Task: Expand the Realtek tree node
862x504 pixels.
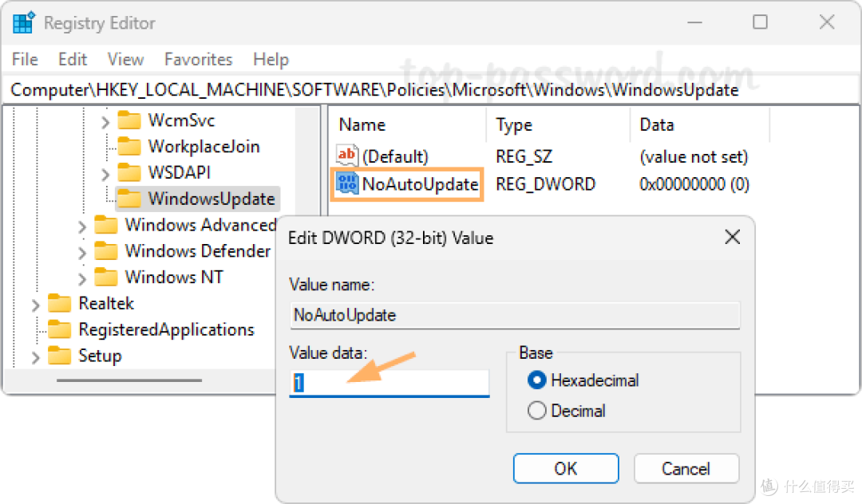Action: [35, 305]
